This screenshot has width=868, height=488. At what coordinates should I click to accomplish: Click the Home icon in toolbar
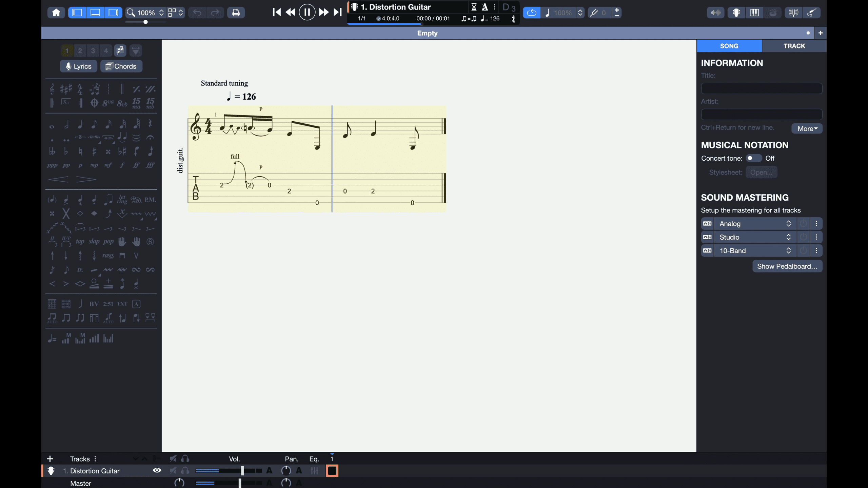56,13
